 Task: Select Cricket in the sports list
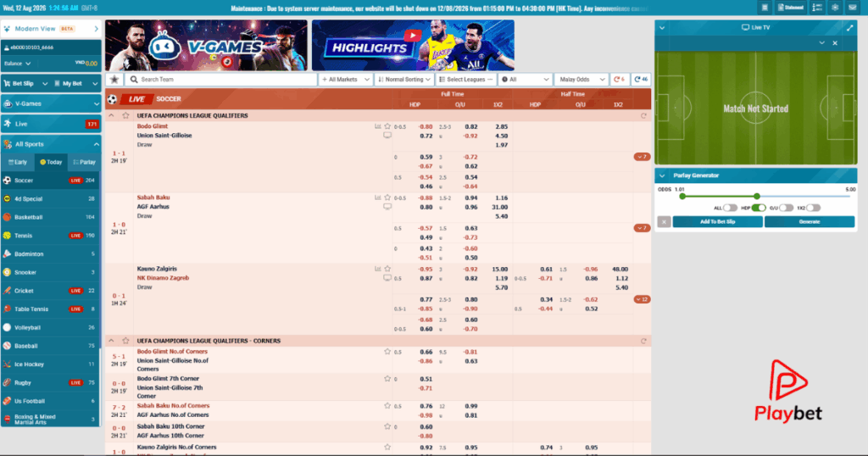(51, 291)
